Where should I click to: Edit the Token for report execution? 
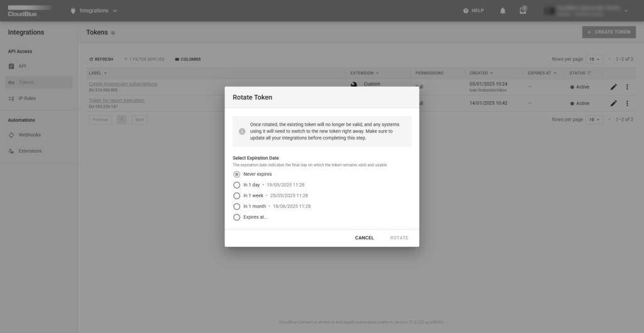click(x=614, y=103)
